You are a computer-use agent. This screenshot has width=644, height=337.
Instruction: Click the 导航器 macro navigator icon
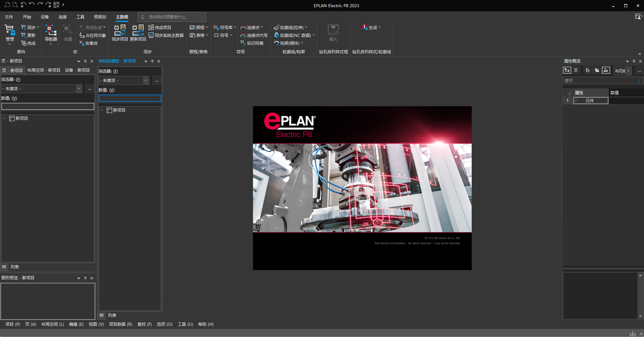(x=51, y=30)
